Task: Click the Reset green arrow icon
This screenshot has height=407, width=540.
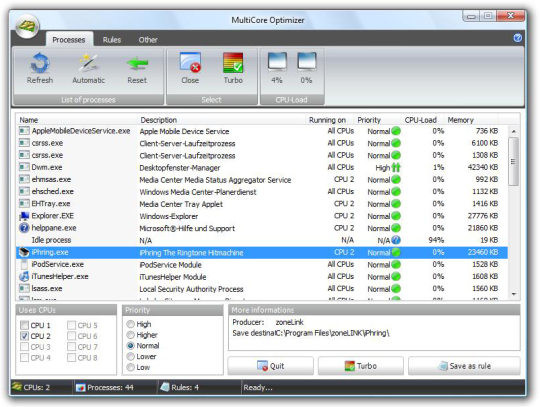Action: (x=137, y=63)
